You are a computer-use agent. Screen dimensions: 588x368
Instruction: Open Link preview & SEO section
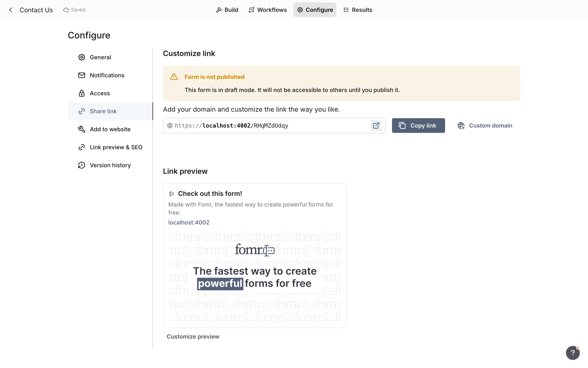[110, 147]
